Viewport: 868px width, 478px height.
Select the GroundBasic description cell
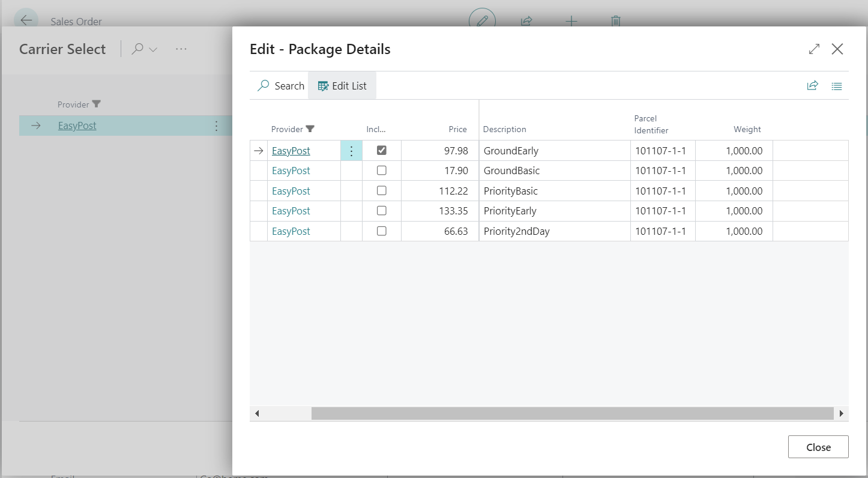555,171
